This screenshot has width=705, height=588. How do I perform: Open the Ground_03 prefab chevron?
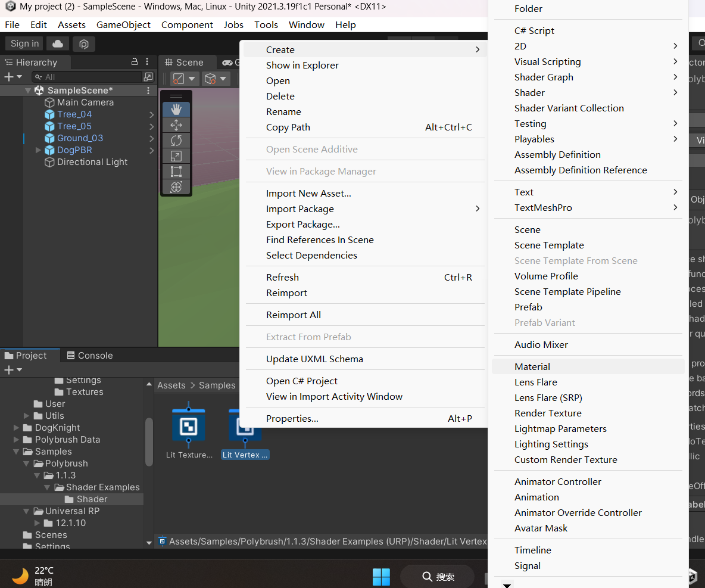(x=151, y=139)
